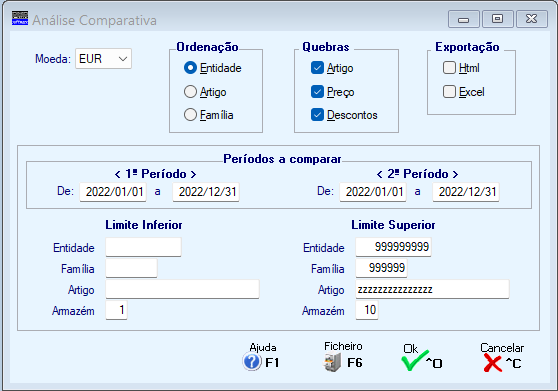Image resolution: width=558 pixels, height=391 pixels.
Task: Confirm with the green Ok checkmark
Action: [x=414, y=360]
